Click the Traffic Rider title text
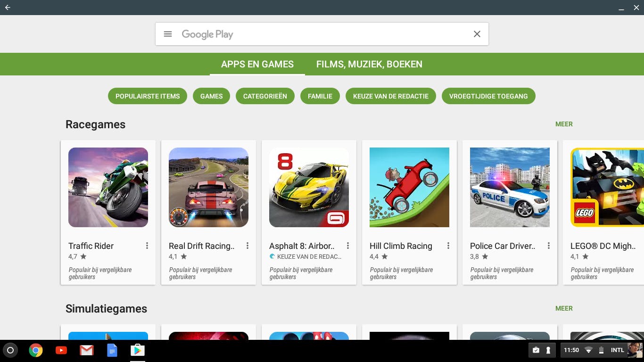Image resolution: width=644 pixels, height=362 pixels. coord(91,246)
